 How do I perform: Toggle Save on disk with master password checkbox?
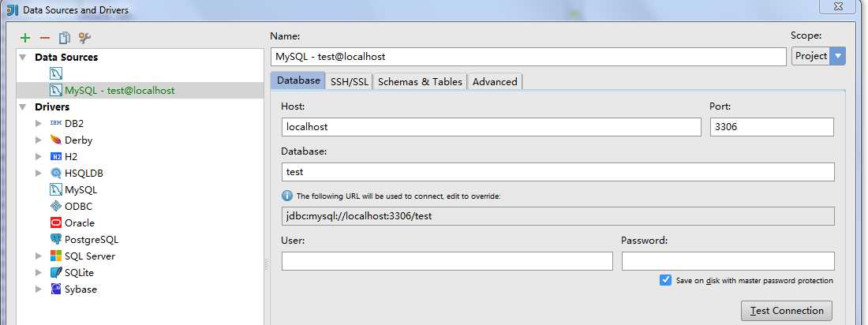(665, 280)
